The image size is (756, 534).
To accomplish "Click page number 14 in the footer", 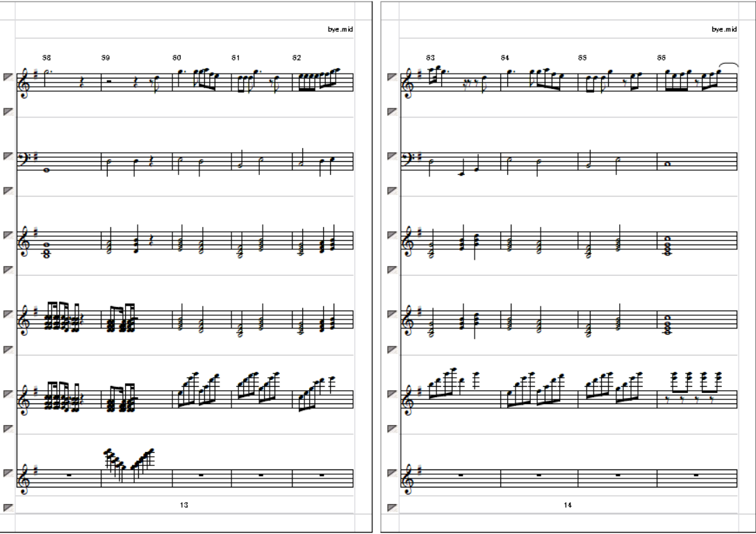I will pos(568,505).
